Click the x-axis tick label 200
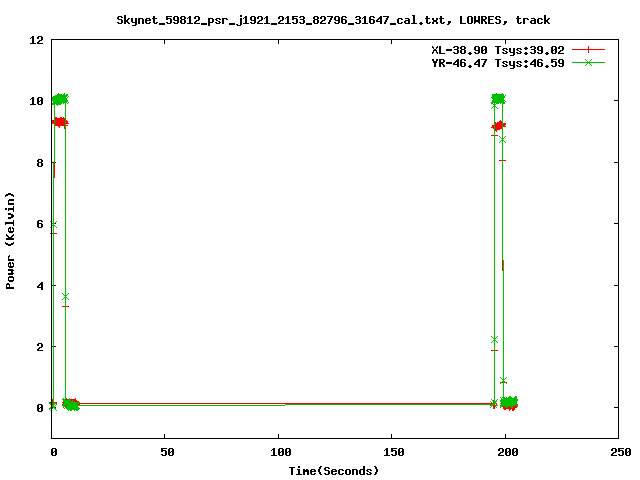Screen dimensions: 640x480 pyautogui.click(x=507, y=452)
